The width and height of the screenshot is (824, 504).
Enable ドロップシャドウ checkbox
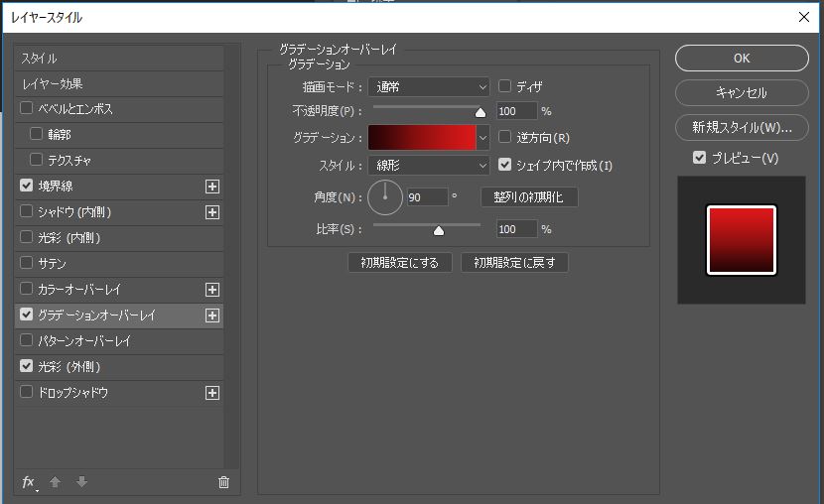pyautogui.click(x=26, y=391)
